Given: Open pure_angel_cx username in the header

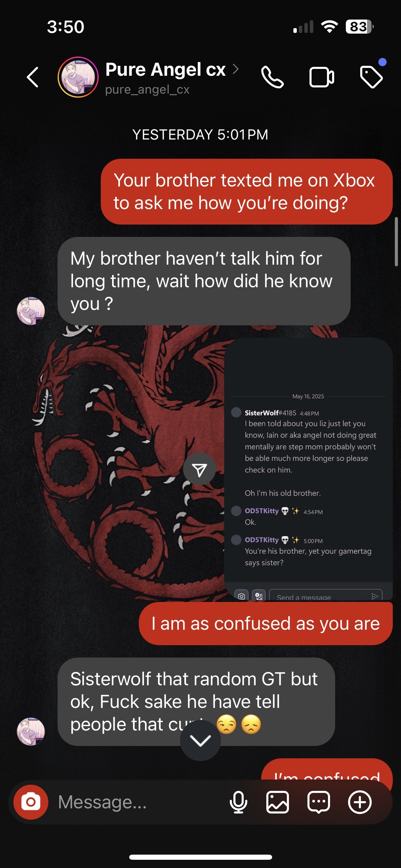Looking at the screenshot, I should pyautogui.click(x=147, y=89).
